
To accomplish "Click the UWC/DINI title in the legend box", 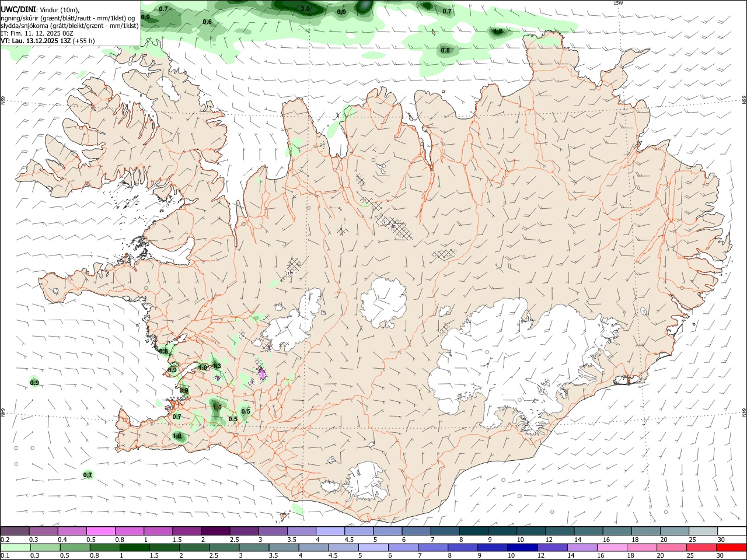I will click(18, 10).
